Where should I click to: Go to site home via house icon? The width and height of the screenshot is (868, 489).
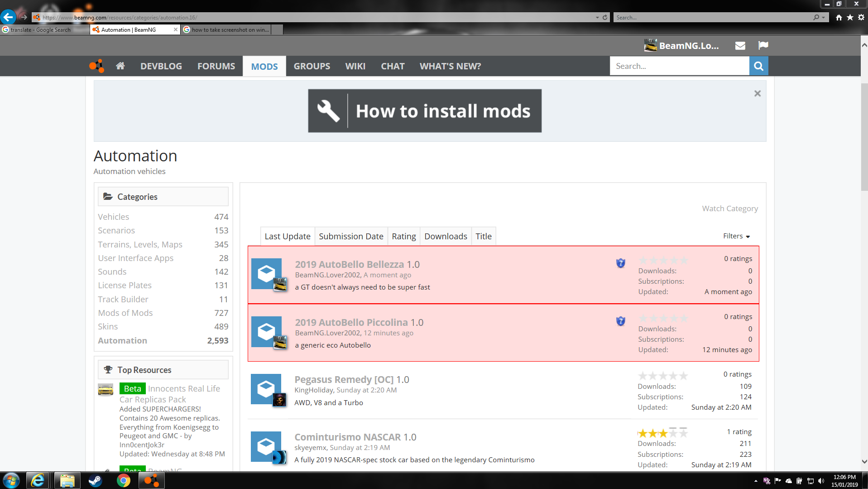click(120, 66)
